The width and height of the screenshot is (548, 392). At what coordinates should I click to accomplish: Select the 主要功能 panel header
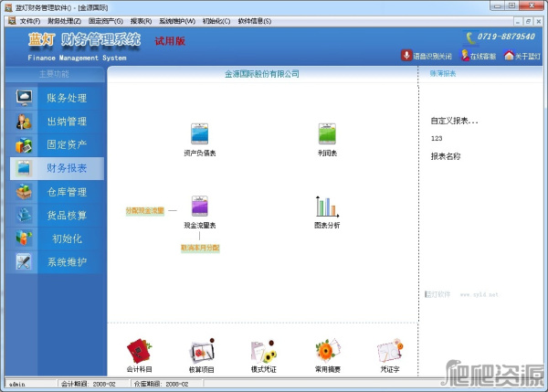[54, 74]
